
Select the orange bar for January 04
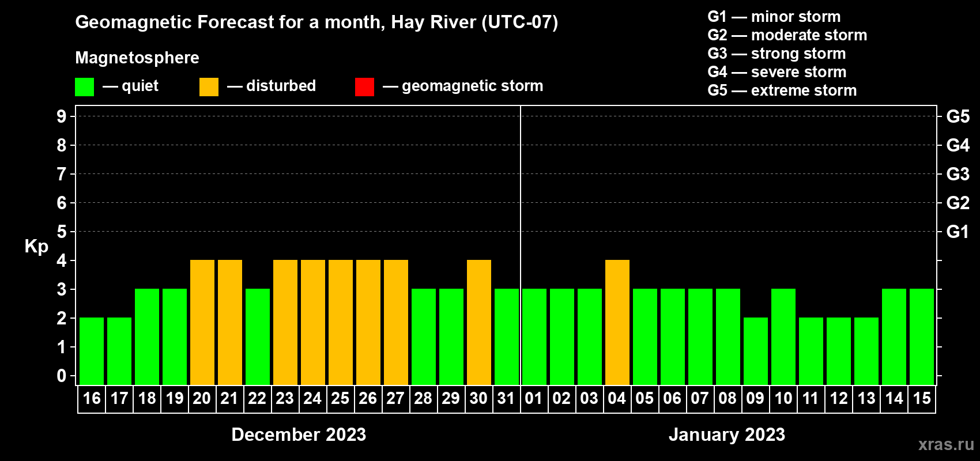(617, 322)
